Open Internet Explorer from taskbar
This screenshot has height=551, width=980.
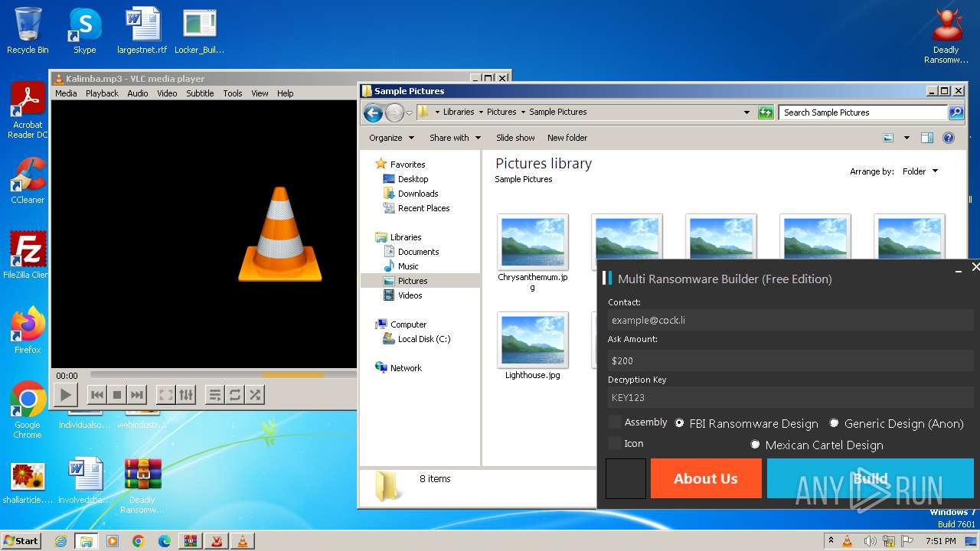(x=60, y=541)
